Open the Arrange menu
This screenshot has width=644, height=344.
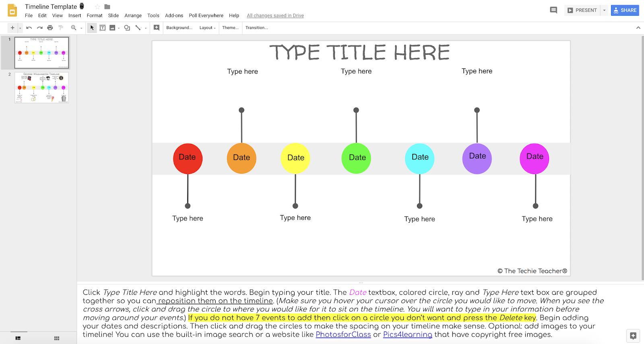pos(133,15)
